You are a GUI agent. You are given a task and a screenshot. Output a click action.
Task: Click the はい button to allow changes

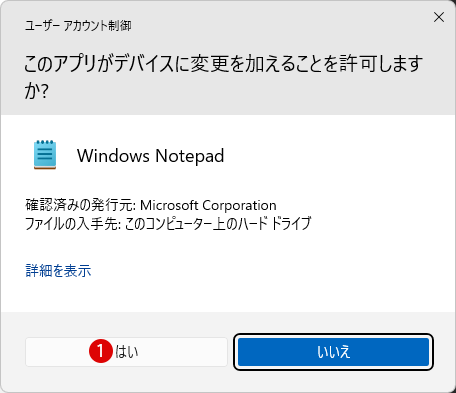tap(126, 352)
